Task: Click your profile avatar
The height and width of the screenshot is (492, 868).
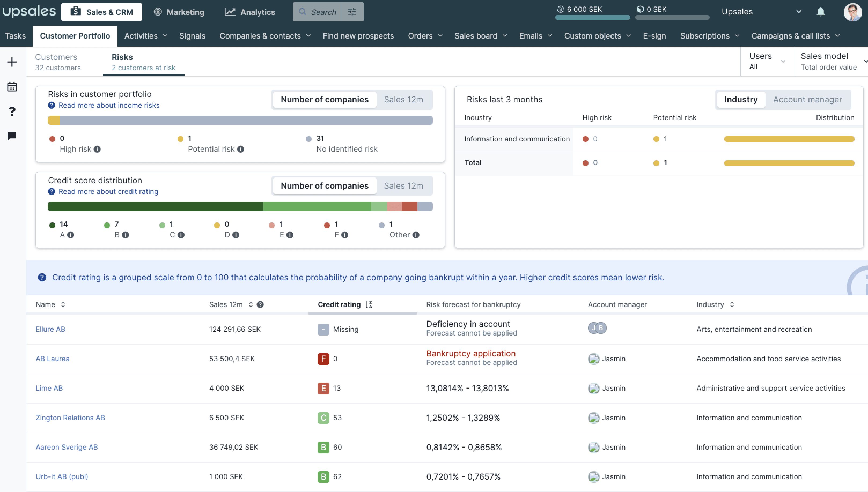Action: click(853, 12)
